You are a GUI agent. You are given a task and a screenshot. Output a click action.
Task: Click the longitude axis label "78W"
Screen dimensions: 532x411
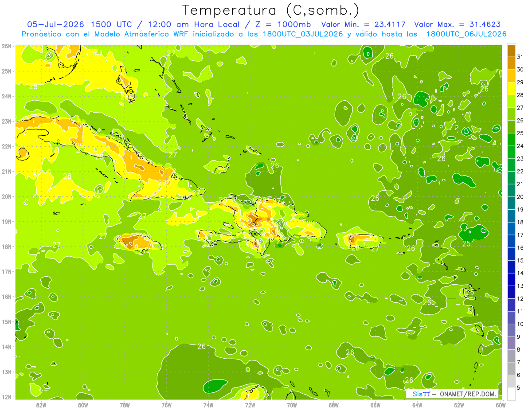[x=125, y=405]
